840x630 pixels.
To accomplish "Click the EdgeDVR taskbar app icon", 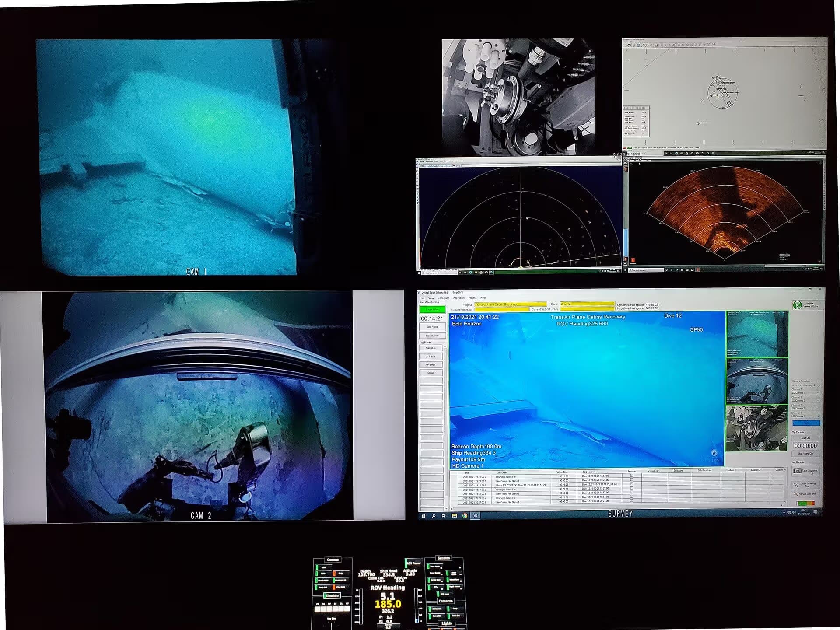I will point(475,515).
